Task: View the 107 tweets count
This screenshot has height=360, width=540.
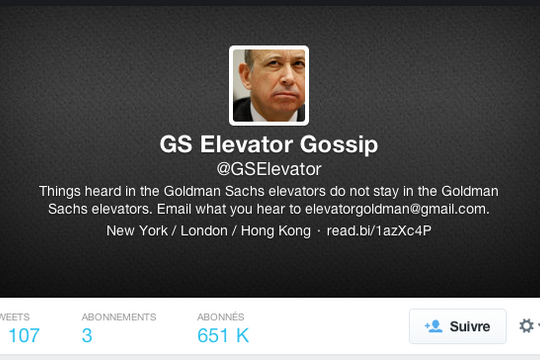Action: click(x=23, y=335)
